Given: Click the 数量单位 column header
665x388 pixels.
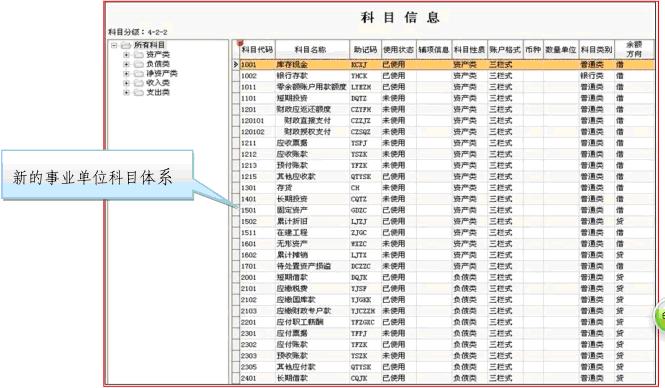Looking at the screenshot, I should (x=561, y=50).
